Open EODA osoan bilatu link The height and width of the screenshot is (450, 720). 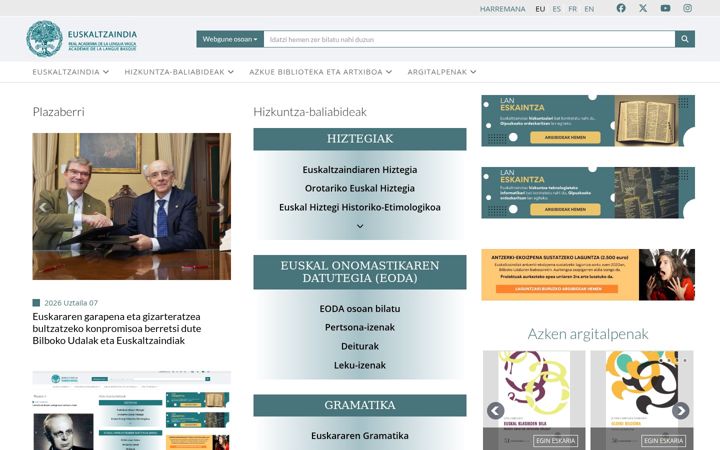(360, 309)
